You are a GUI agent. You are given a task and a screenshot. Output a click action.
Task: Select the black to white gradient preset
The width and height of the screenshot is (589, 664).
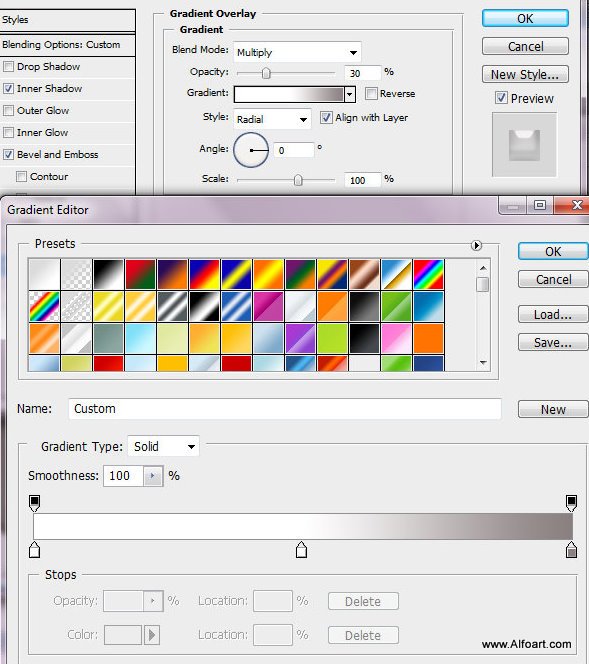pyautogui.click(x=108, y=274)
